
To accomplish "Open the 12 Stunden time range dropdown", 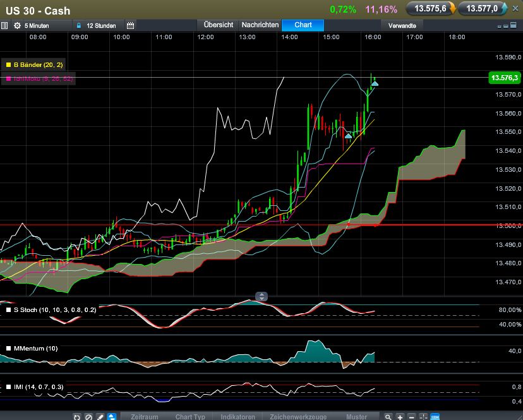I will 101,26.
